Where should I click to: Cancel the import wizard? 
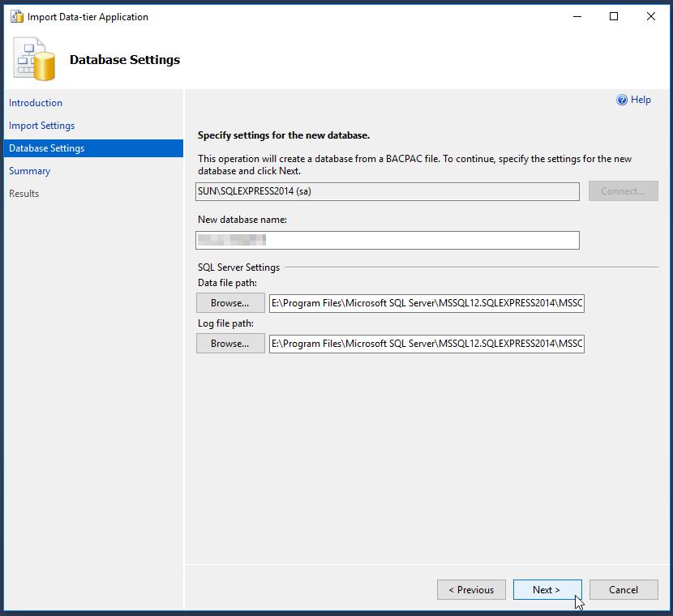tap(624, 589)
